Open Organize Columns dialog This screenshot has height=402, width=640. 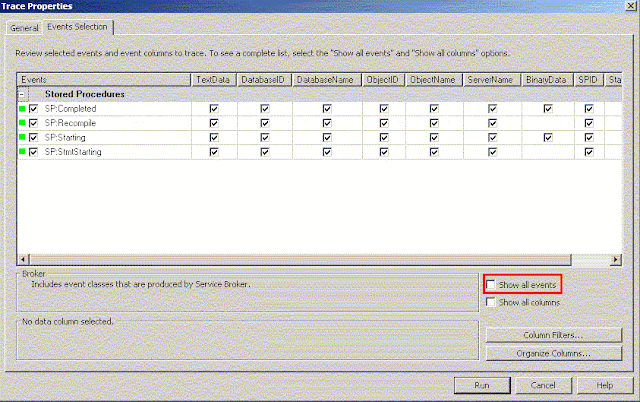click(553, 353)
